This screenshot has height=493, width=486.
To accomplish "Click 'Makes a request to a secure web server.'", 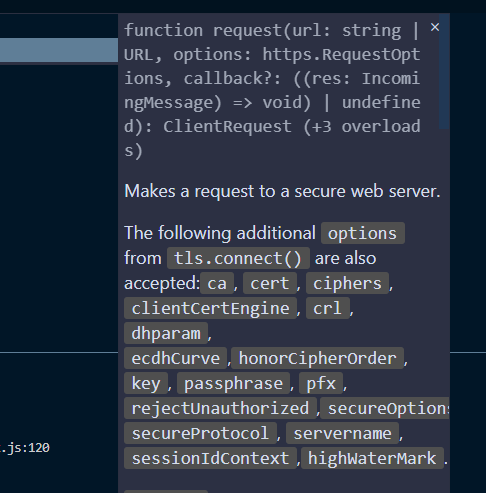I will (282, 191).
